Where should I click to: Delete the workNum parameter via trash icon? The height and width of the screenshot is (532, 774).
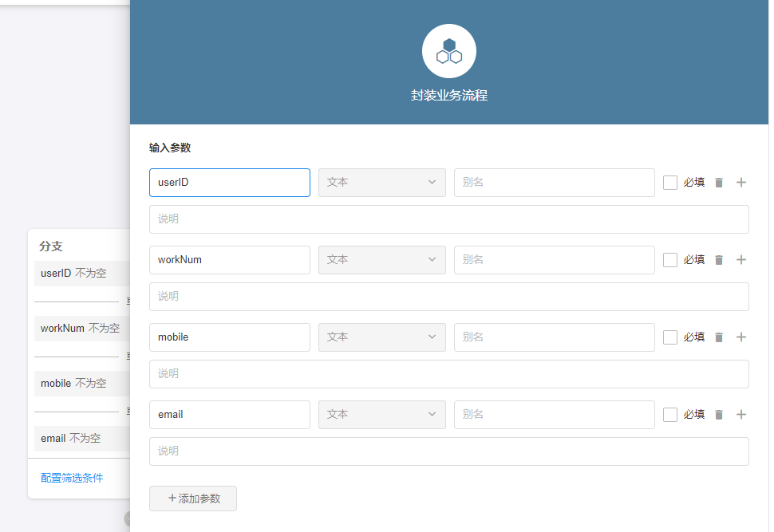pyautogui.click(x=719, y=260)
